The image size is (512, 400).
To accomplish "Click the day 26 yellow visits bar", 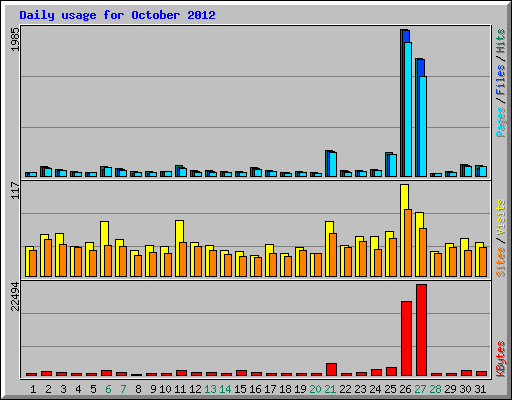I will (404, 230).
